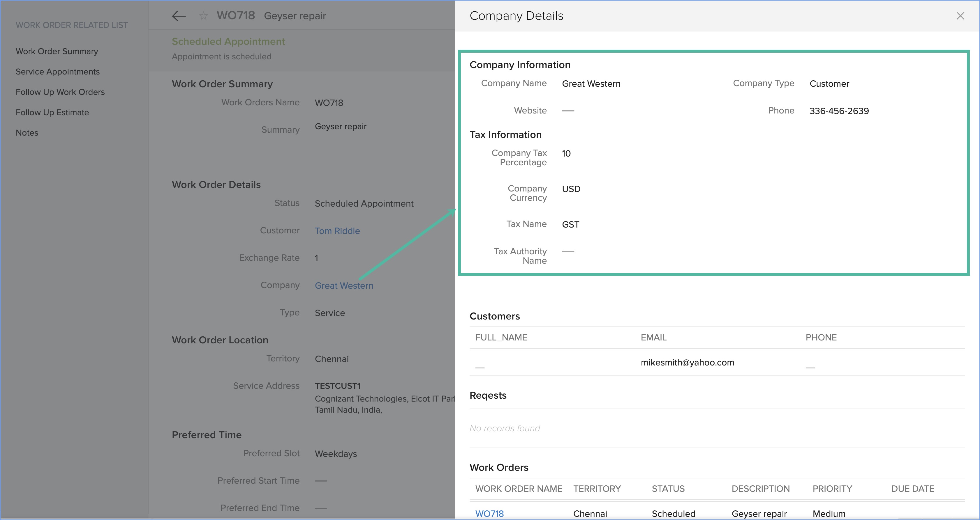Viewport: 980px width, 520px height.
Task: Select Service Appointments in related list
Action: pyautogui.click(x=57, y=72)
